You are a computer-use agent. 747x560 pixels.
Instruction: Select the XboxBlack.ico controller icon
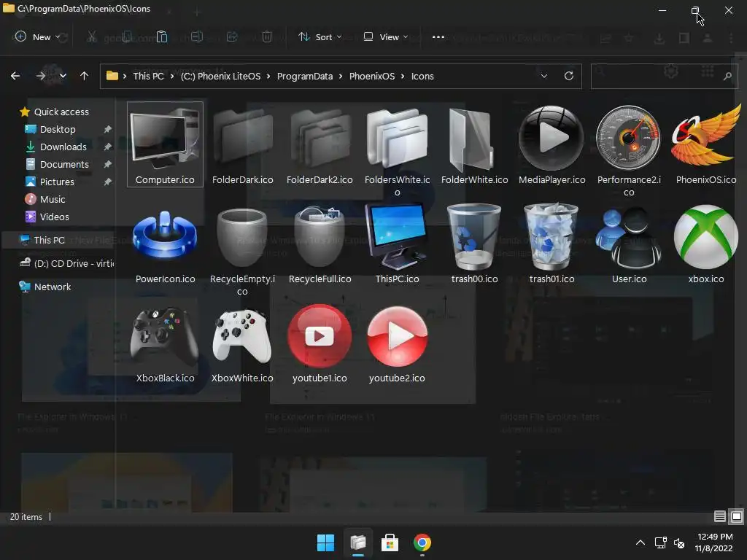tap(165, 337)
